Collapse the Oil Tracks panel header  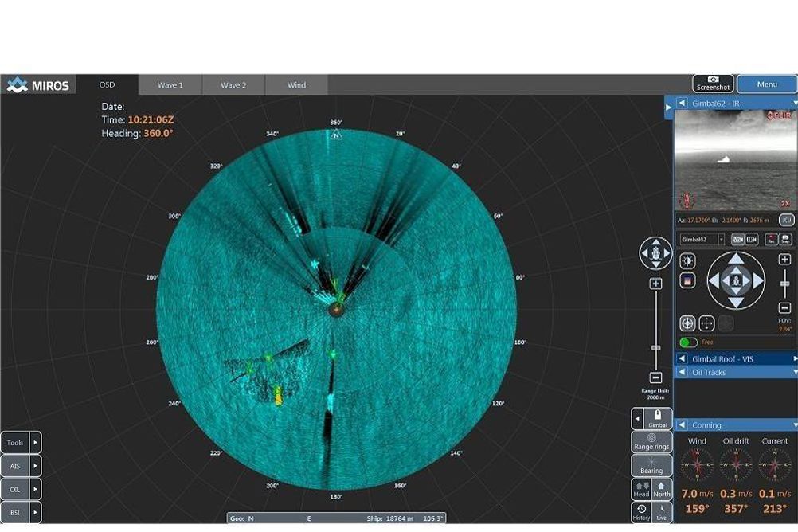(x=682, y=372)
